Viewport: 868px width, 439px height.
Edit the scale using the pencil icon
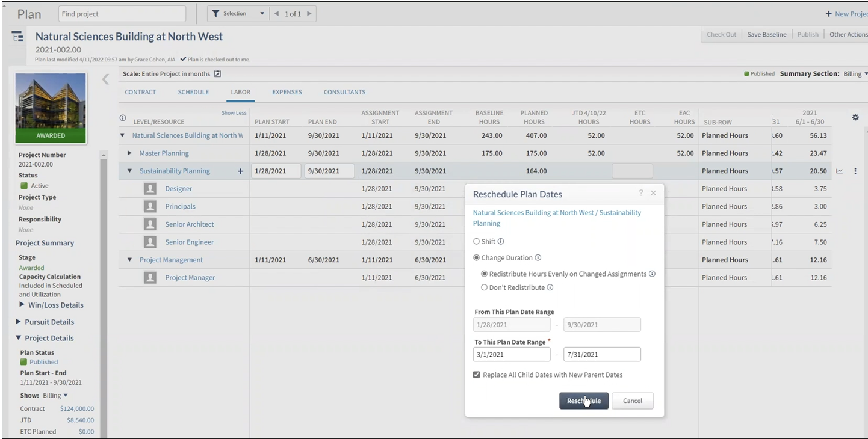217,73
